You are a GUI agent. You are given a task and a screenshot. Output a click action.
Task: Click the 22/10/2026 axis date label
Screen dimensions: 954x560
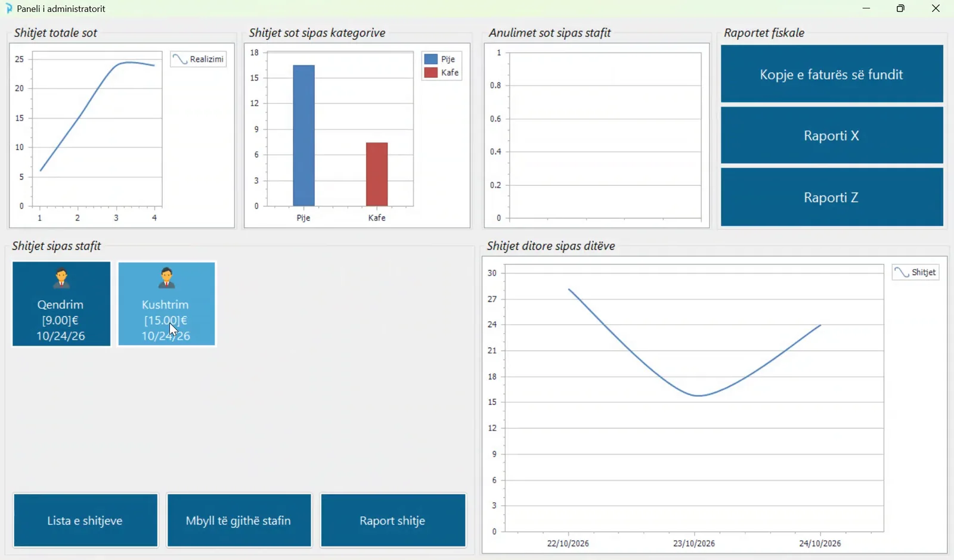[568, 543]
